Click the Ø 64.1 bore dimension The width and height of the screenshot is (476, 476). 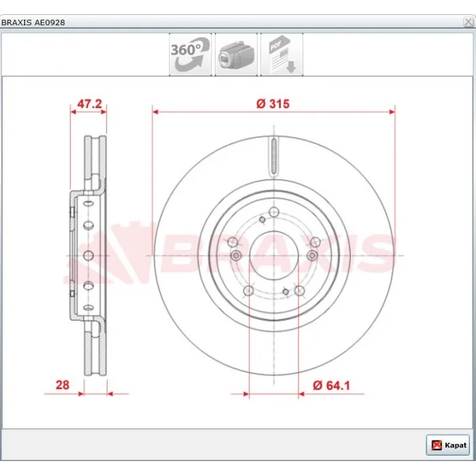[x=332, y=386]
